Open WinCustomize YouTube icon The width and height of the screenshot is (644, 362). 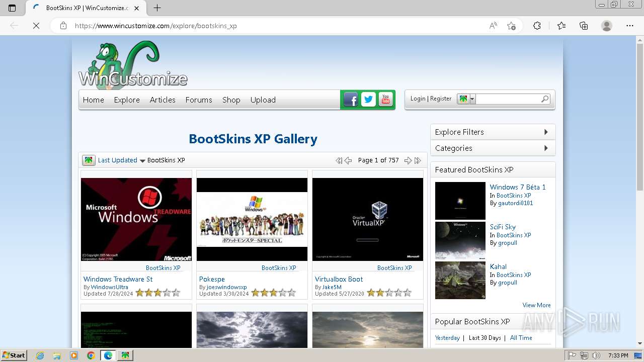(385, 100)
